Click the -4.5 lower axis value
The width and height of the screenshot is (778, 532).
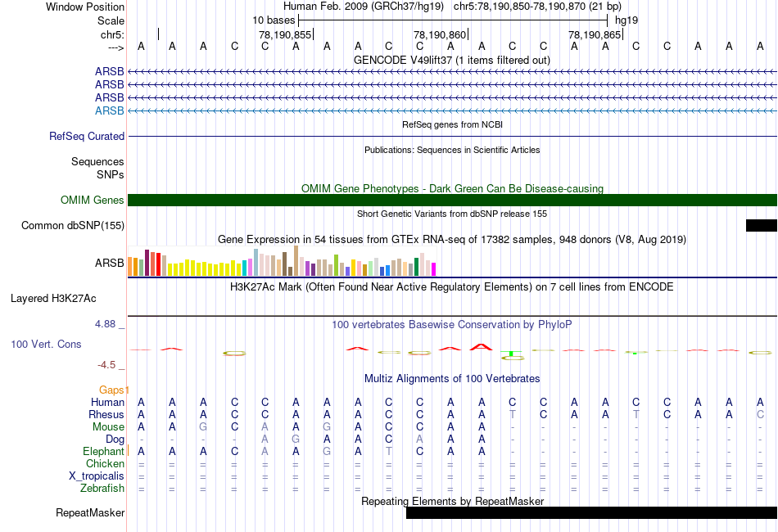(106, 365)
